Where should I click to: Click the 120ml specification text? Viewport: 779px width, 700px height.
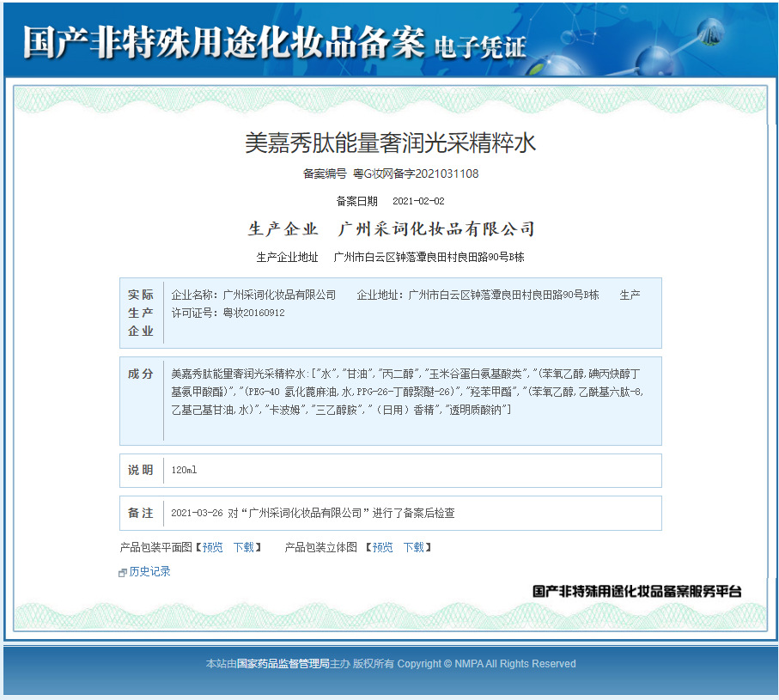click(x=184, y=470)
